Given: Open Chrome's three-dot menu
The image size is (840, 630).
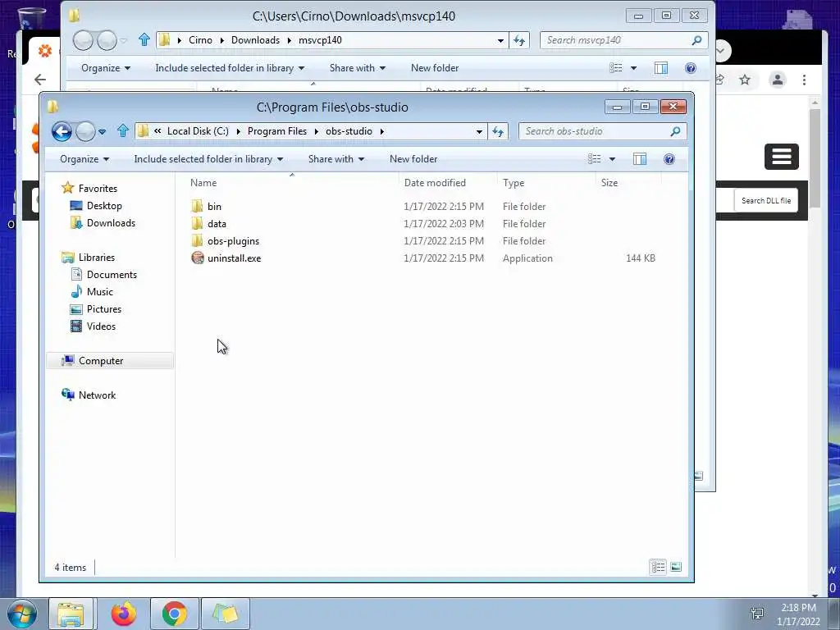Looking at the screenshot, I should click(804, 80).
